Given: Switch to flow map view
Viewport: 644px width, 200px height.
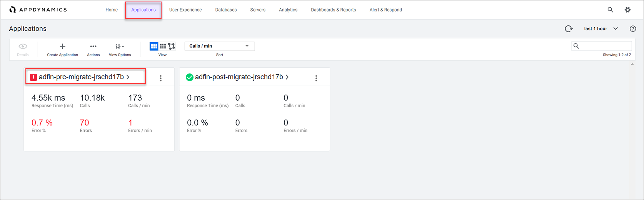Looking at the screenshot, I should [x=172, y=46].
